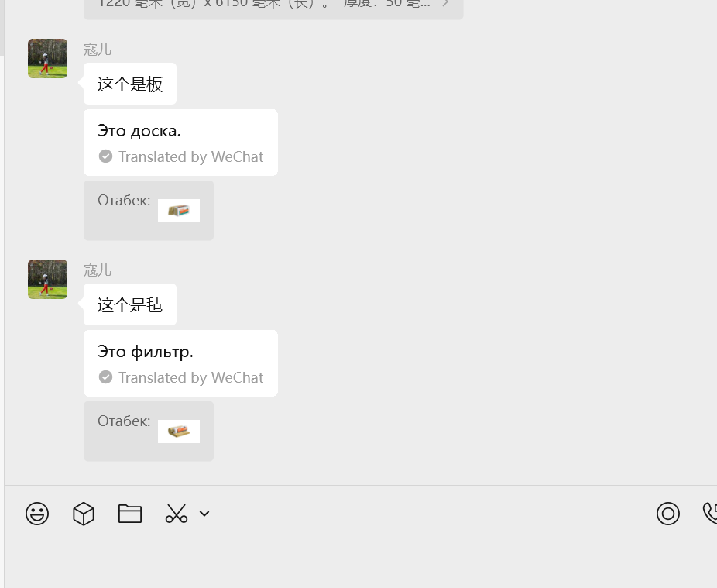717x588 pixels.
Task: Open the cube mini-program icon
Action: coord(84,514)
